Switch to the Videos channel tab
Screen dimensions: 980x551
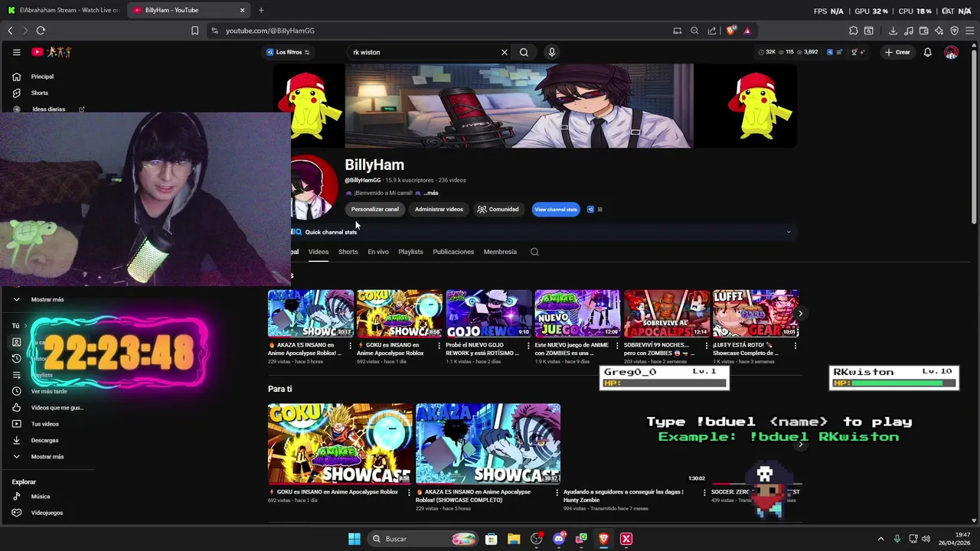[x=318, y=252]
